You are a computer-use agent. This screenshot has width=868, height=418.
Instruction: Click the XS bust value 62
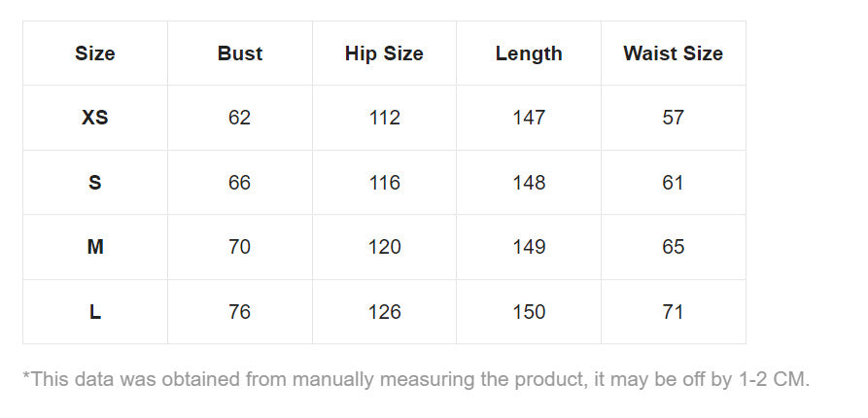coord(240,118)
